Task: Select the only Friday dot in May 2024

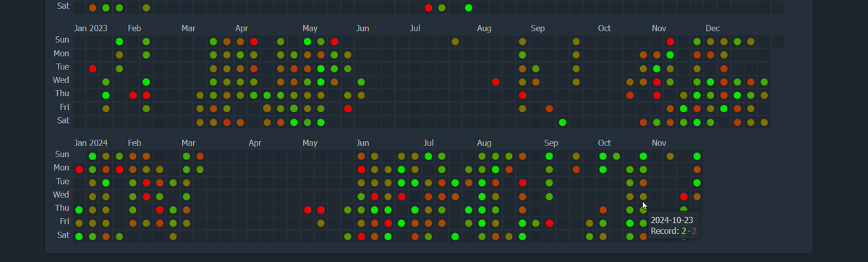Action: click(320, 223)
